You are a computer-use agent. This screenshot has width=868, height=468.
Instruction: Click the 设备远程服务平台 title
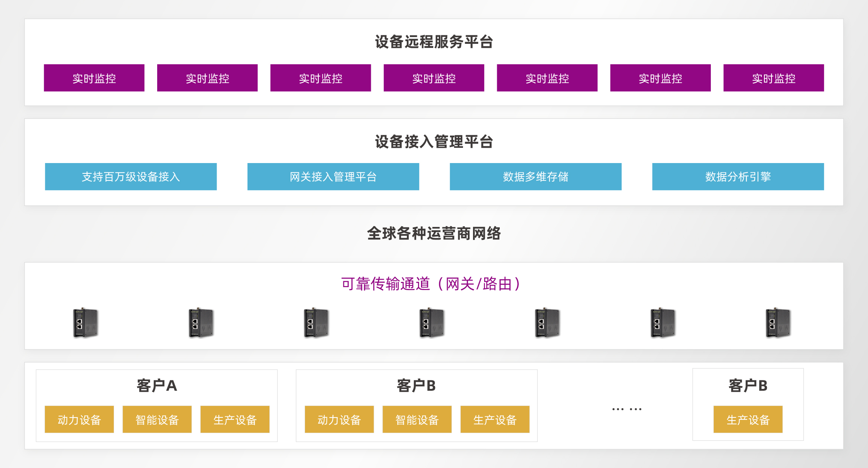434,42
